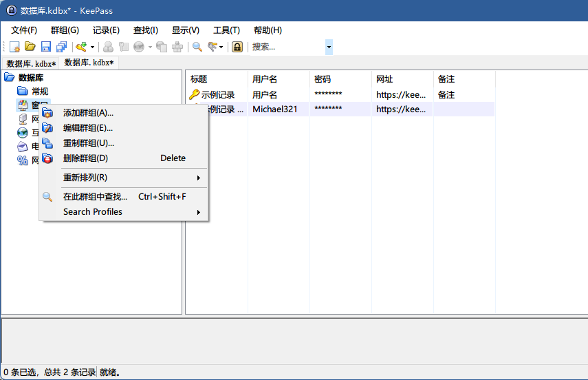Open the 查找(I) menu
Viewport: 588px width, 380px height.
[x=146, y=30]
